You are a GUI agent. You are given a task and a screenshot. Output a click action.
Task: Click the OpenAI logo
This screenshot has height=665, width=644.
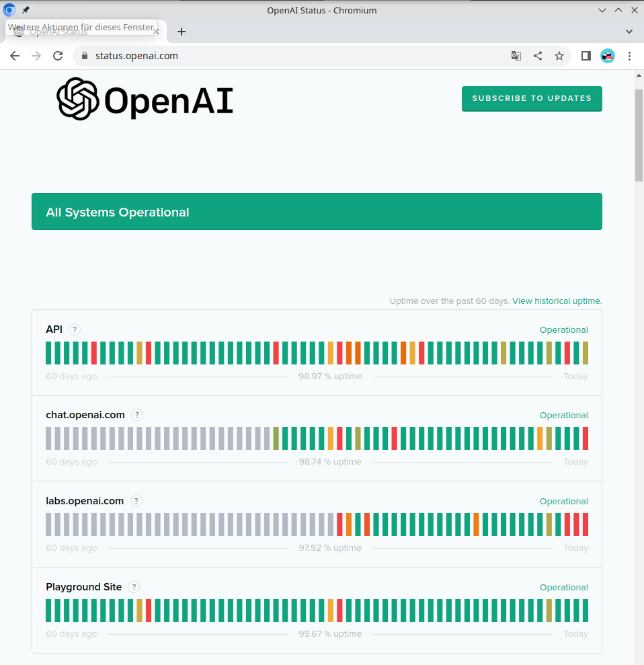[x=145, y=100]
